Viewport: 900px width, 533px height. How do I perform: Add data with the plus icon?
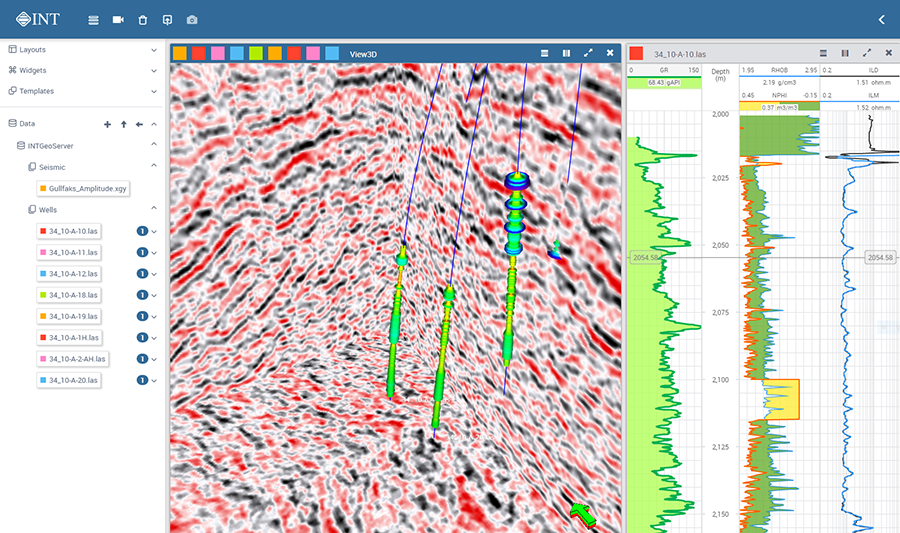point(107,124)
